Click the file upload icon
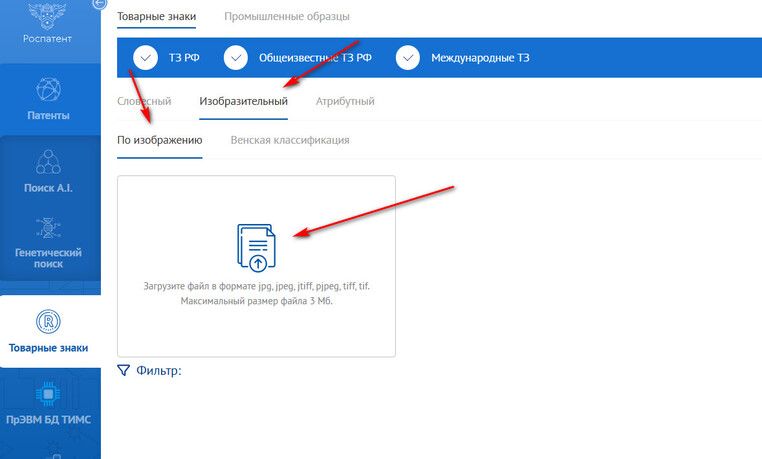 click(x=256, y=247)
